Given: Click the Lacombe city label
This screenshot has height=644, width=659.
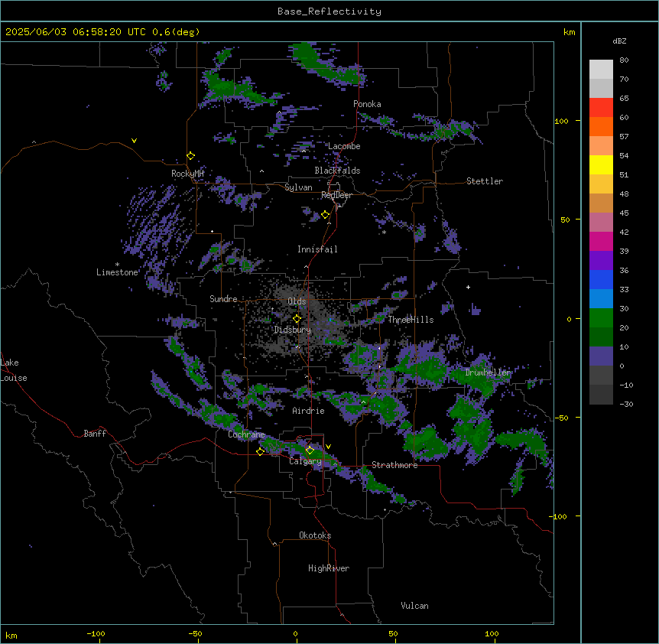Looking at the screenshot, I should (x=344, y=146).
